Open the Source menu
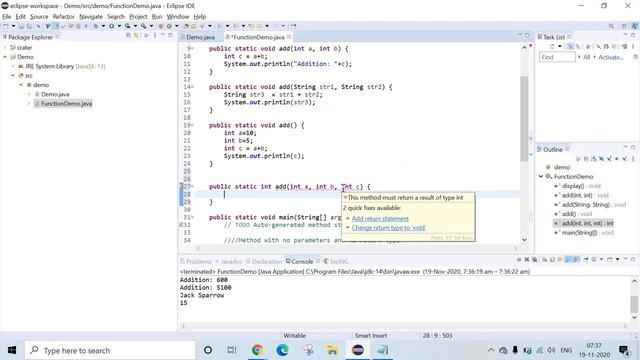640x360 pixels. click(x=39, y=17)
